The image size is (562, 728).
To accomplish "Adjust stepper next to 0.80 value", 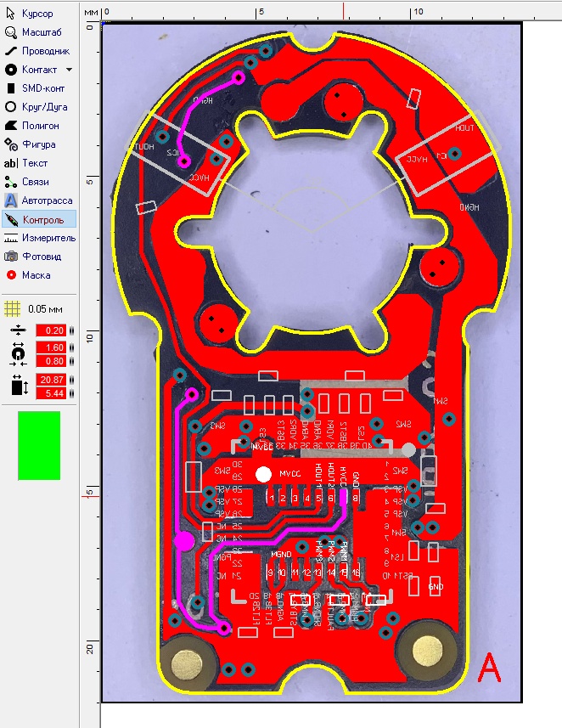I will (71, 361).
